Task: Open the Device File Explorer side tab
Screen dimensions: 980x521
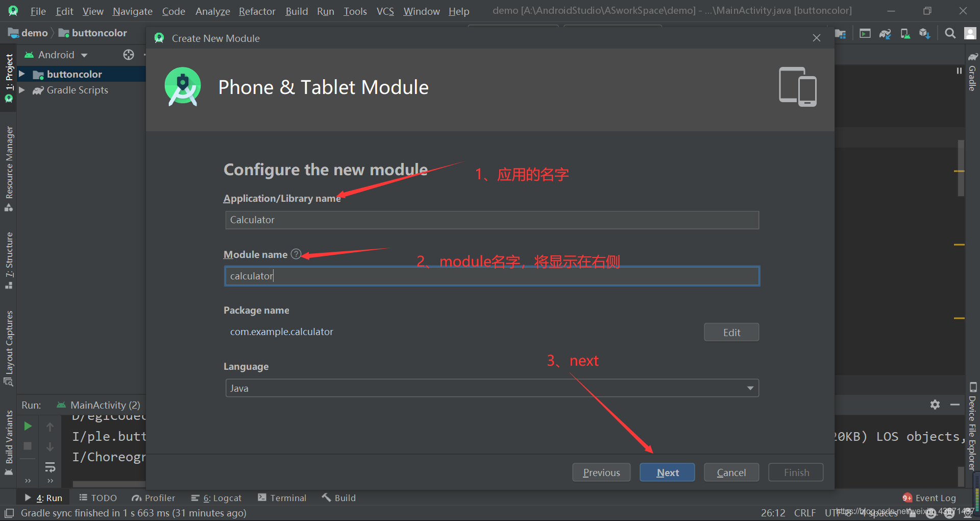Action: (x=972, y=427)
